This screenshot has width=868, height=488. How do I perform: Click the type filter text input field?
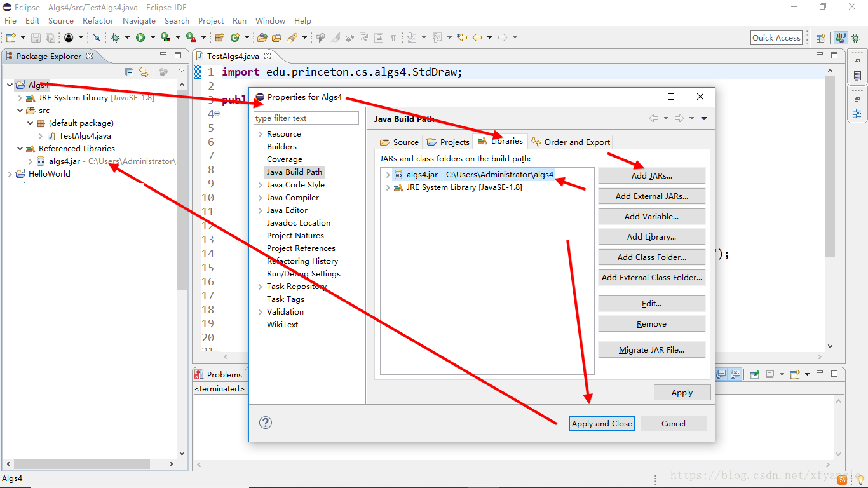(x=306, y=118)
